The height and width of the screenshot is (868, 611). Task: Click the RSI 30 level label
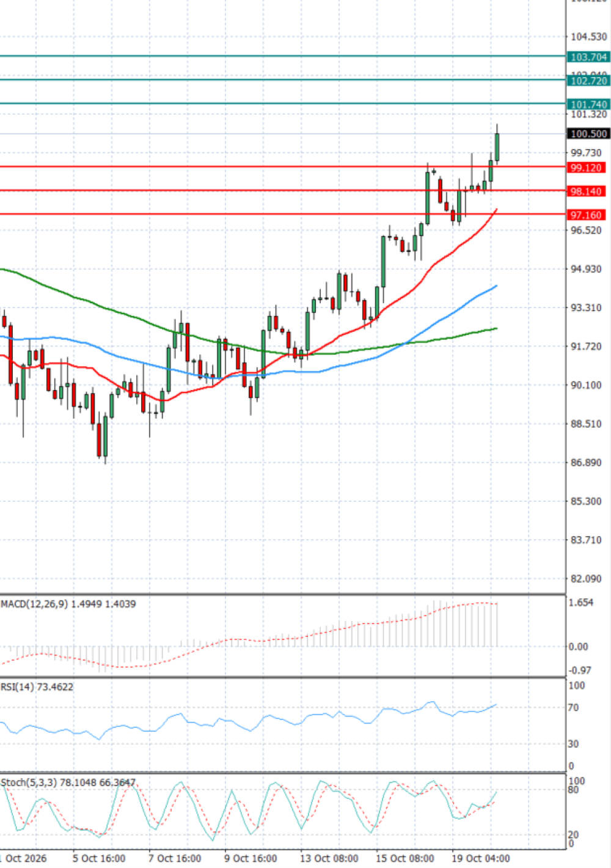[573, 744]
